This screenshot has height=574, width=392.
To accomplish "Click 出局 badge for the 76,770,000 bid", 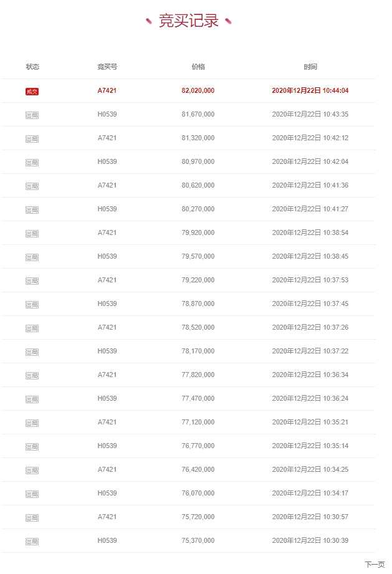I will (32, 447).
